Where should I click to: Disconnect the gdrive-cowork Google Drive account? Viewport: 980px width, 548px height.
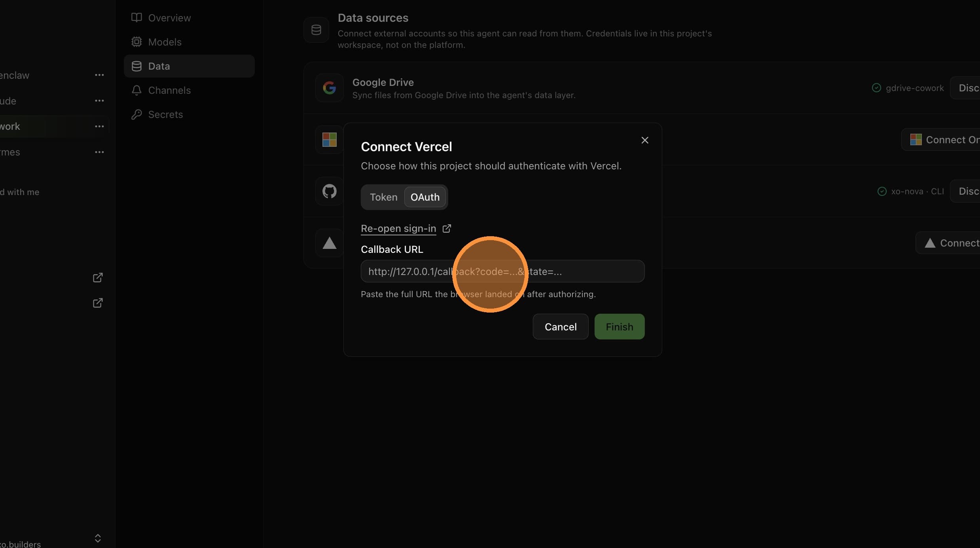tap(965, 88)
